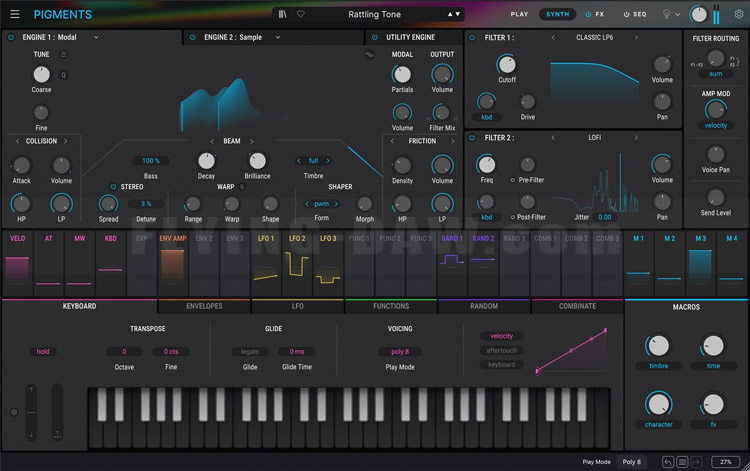Click the lightbulb tips icon
Viewport: 750px width, 471px height.
668,14
